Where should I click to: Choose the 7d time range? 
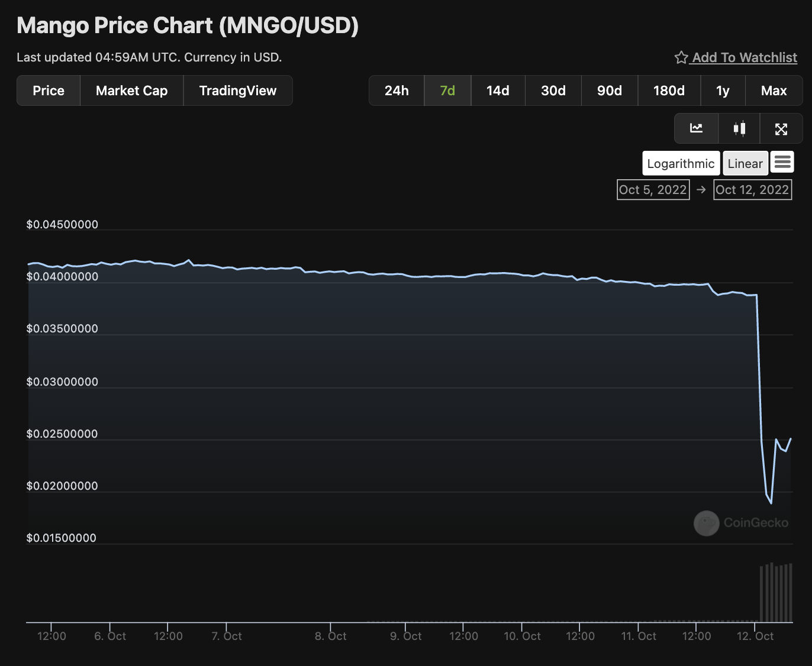pos(447,90)
